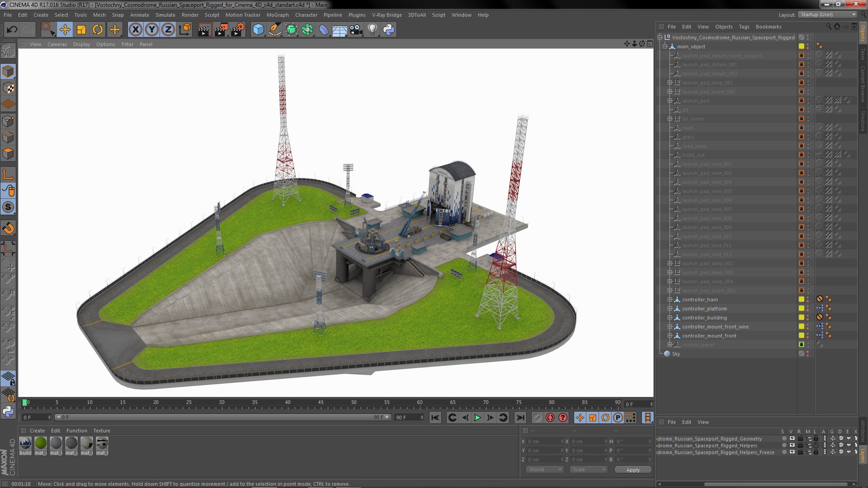Screen dimensions: 868x488
Task: Expand the launch_pad items list
Action: click(669, 100)
